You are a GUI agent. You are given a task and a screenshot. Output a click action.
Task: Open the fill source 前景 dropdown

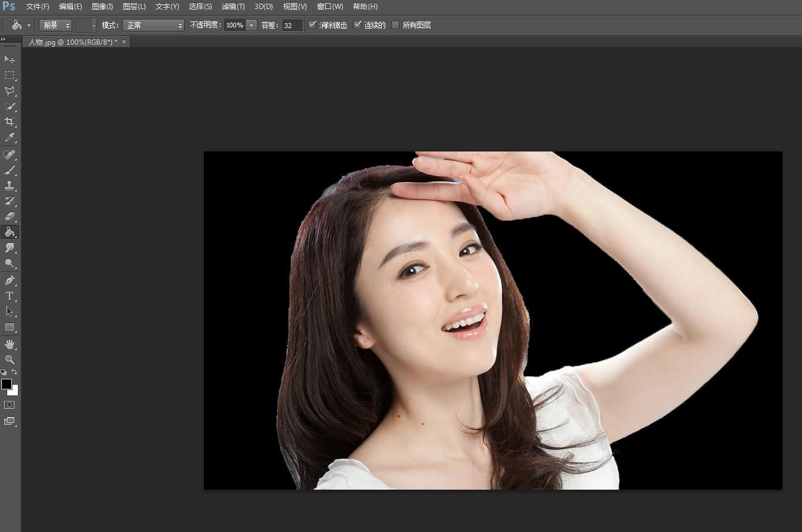pos(55,25)
